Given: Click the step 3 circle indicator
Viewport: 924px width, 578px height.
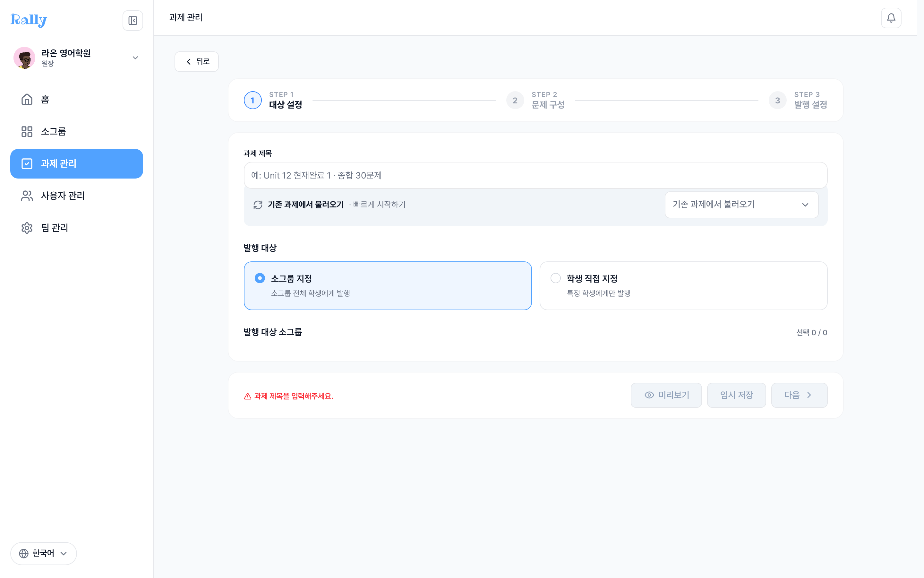Looking at the screenshot, I should [x=777, y=100].
